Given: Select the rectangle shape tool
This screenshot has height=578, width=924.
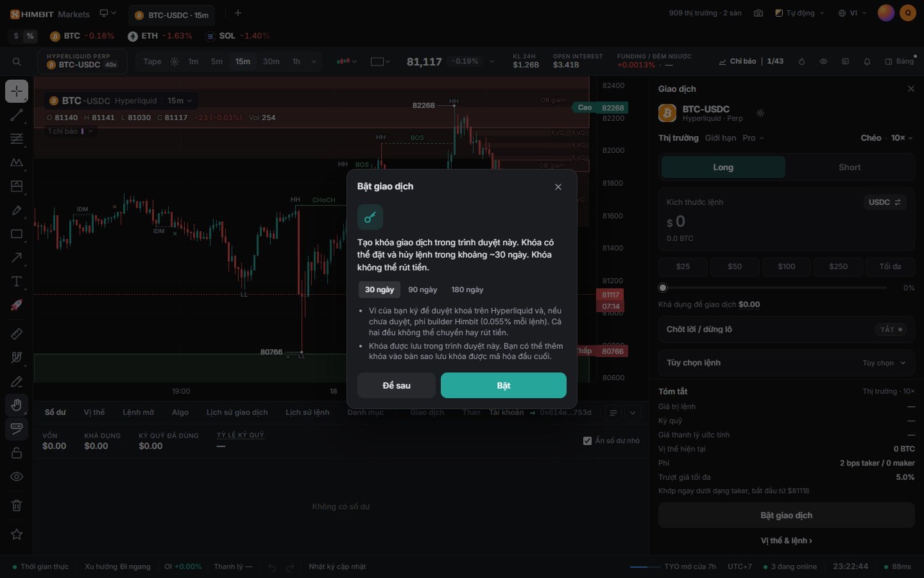Looking at the screenshot, I should [x=17, y=234].
